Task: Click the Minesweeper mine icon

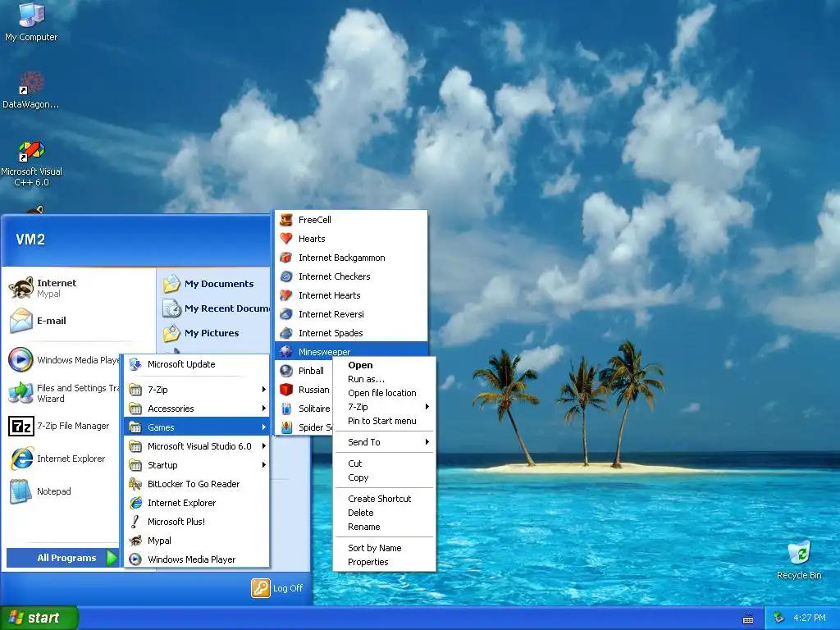Action: point(286,351)
